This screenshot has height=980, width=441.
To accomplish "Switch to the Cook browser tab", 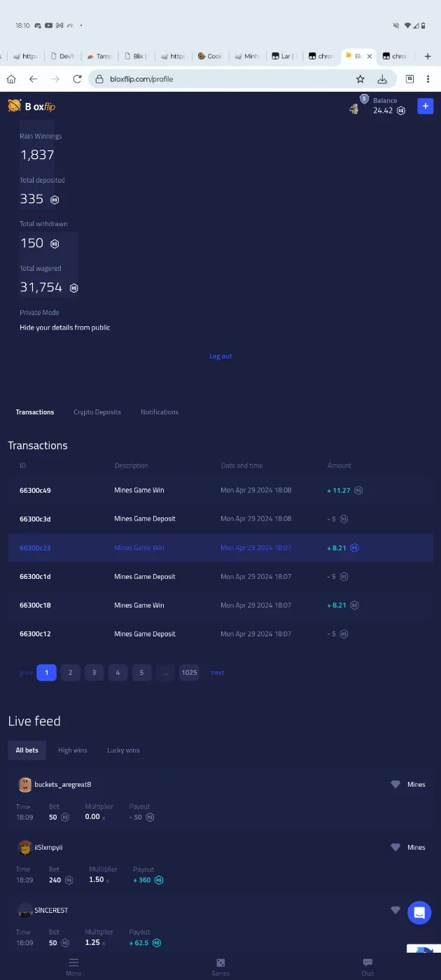I will point(209,56).
